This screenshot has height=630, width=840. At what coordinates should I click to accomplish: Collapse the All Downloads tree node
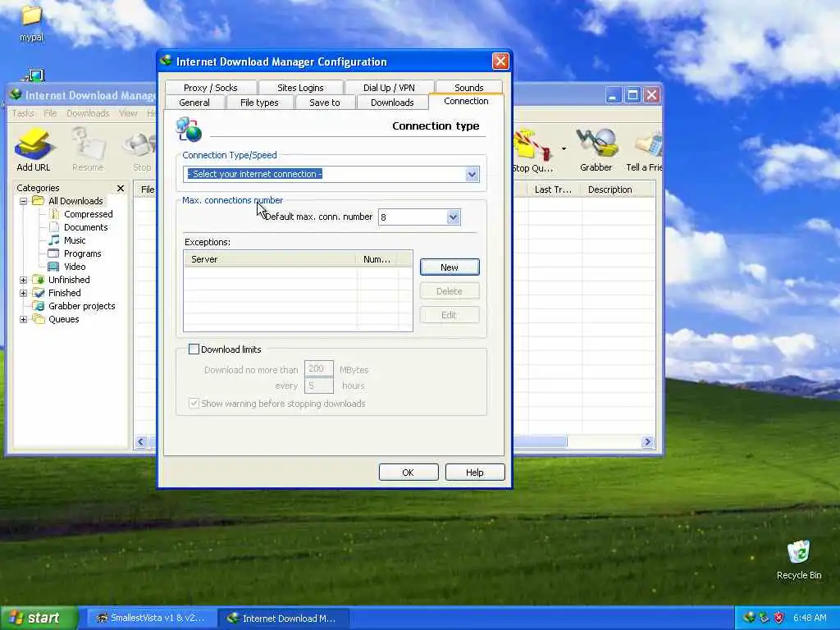point(23,202)
